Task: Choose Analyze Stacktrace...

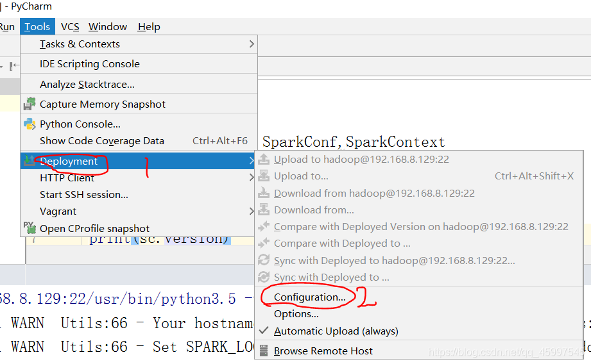Action: [x=139, y=85]
